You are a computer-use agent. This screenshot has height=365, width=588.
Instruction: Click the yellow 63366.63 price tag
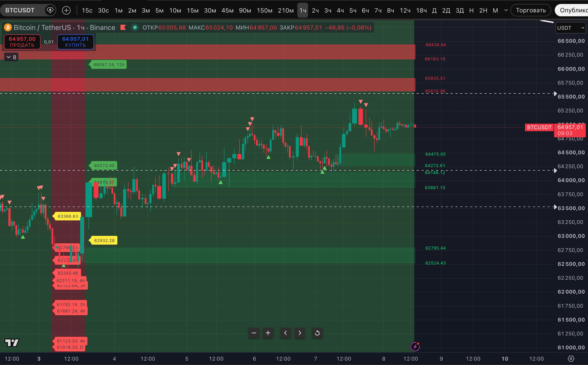point(67,216)
